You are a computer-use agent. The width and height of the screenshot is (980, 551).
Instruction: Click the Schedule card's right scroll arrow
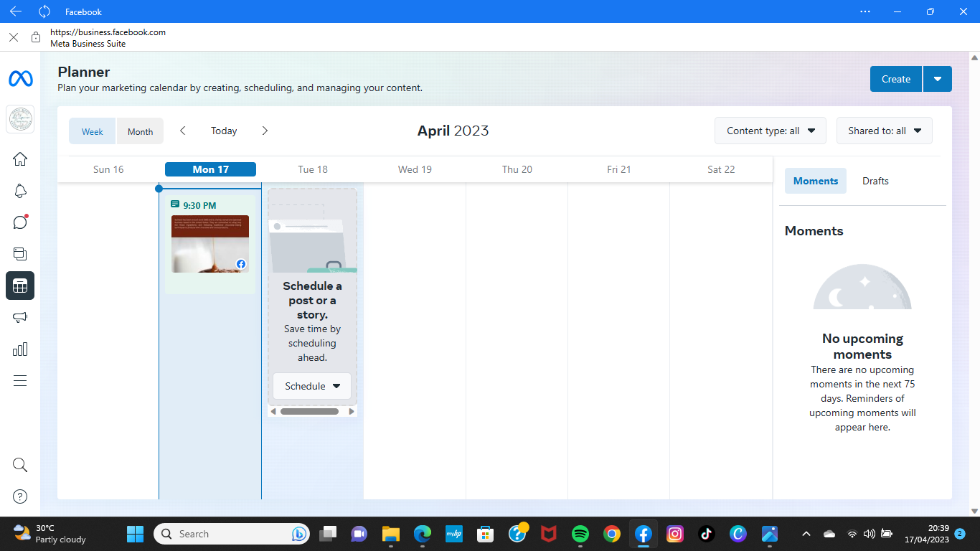[352, 412]
